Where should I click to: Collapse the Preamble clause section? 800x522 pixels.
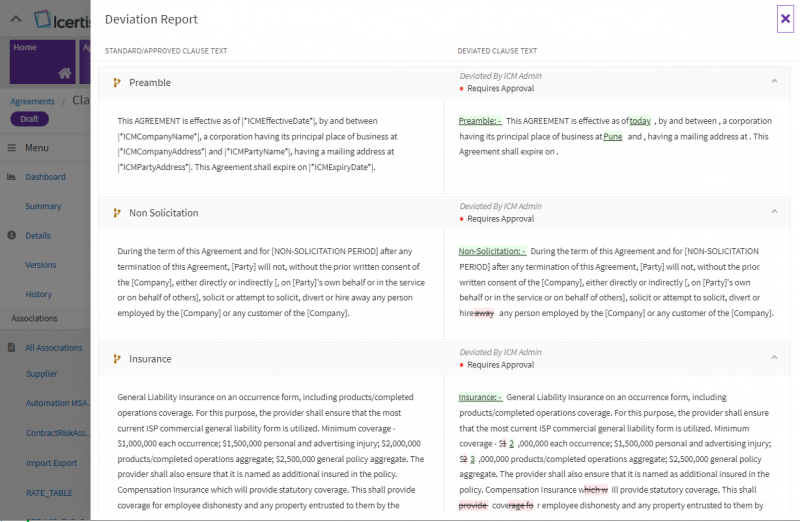point(774,81)
